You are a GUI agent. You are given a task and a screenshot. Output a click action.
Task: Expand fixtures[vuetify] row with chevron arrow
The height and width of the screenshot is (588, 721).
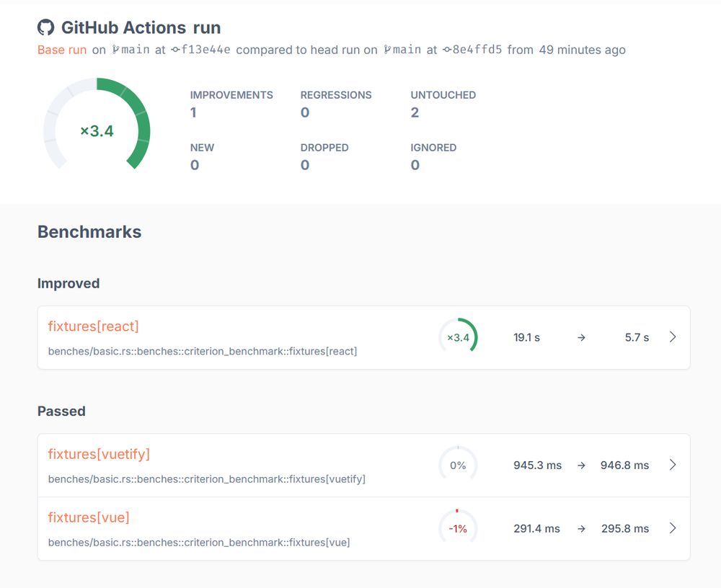tap(673, 465)
